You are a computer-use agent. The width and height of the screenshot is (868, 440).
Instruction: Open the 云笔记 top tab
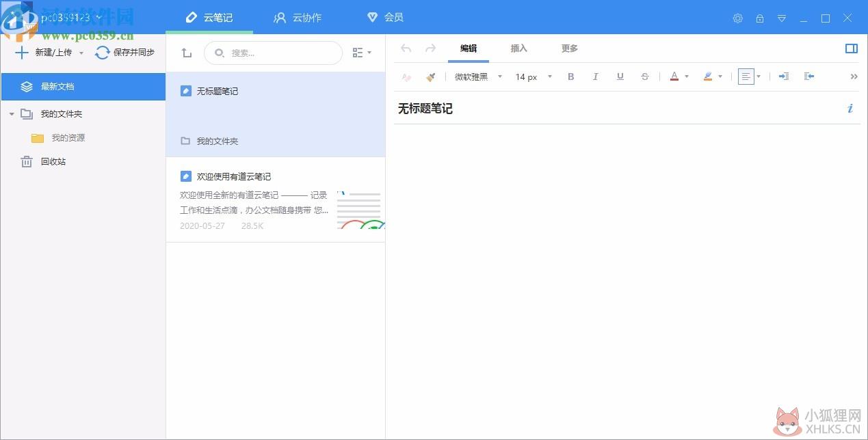(209, 17)
